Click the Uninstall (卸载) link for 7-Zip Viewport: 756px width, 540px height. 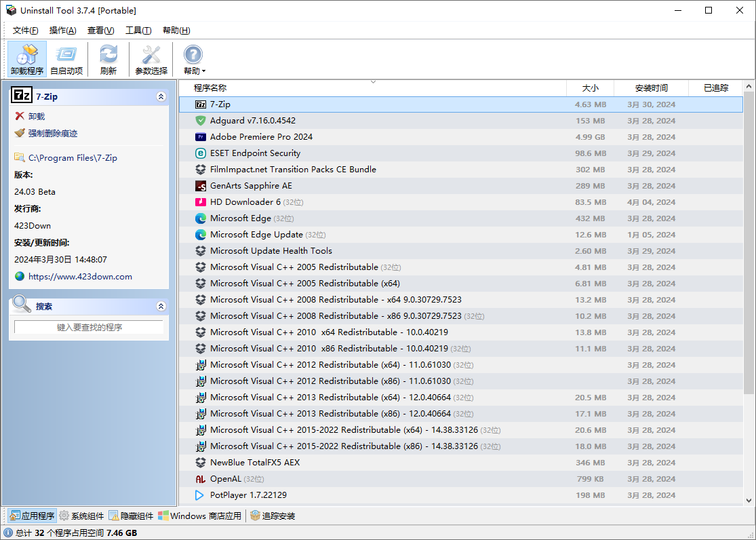click(x=36, y=117)
